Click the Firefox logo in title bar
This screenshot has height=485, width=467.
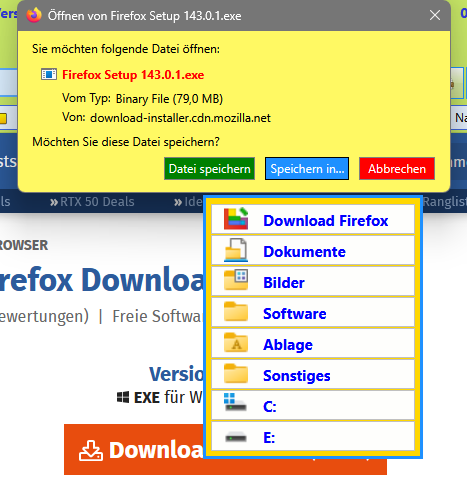click(34, 15)
